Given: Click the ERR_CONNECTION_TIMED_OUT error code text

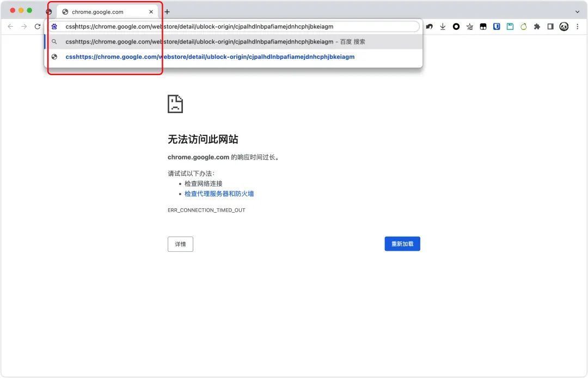Looking at the screenshot, I should 206,210.
